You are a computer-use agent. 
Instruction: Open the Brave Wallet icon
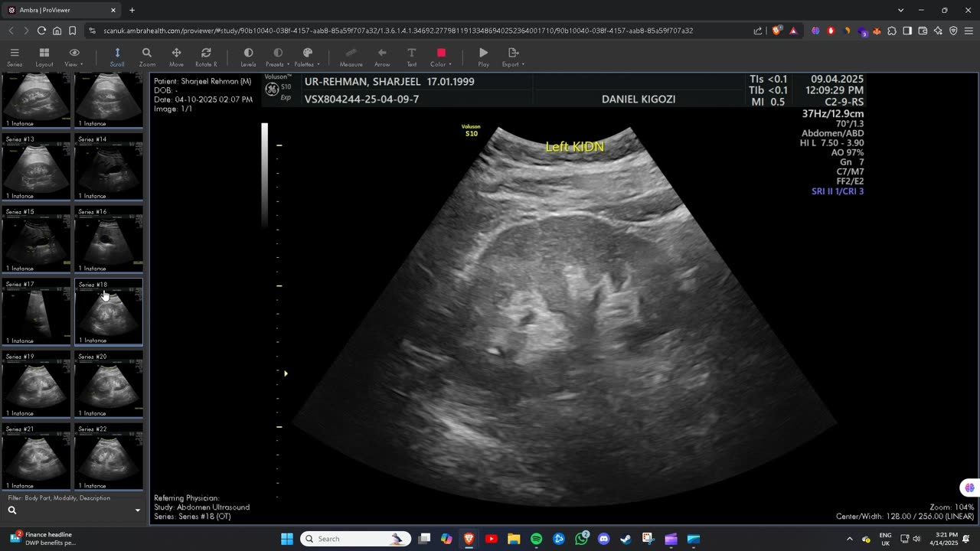tap(923, 31)
